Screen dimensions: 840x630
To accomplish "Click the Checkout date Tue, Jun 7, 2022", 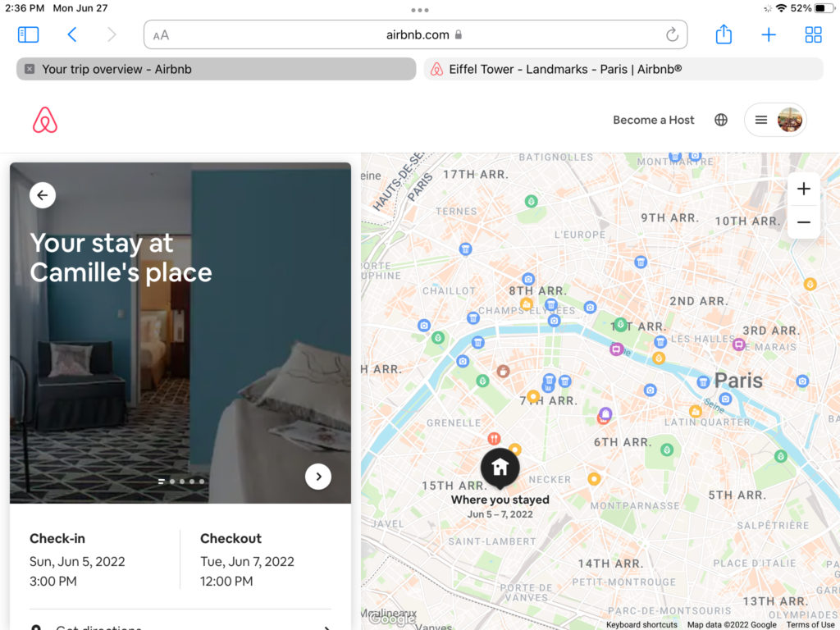I will (x=247, y=561).
